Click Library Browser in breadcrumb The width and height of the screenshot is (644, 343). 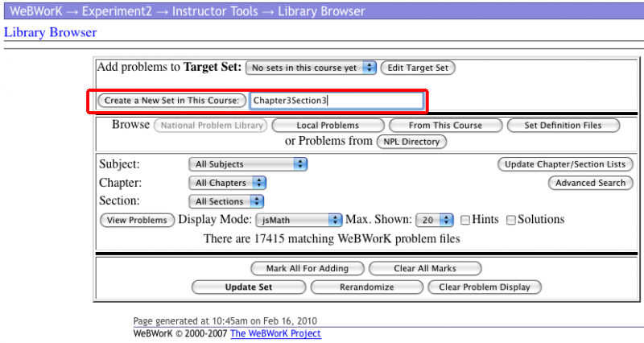321,11
